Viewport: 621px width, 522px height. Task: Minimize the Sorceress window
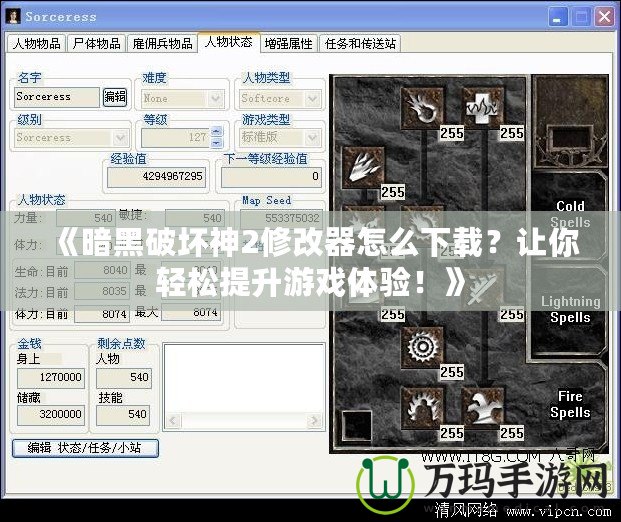point(557,17)
